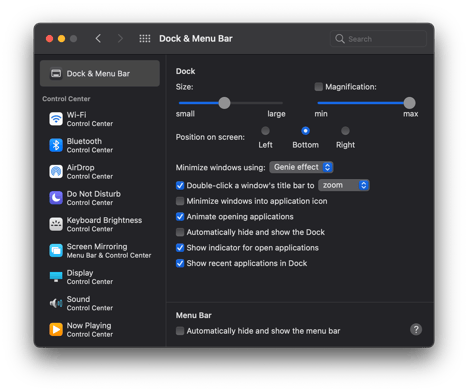Click the Wi-Fi icon in sidebar
468x392 pixels.
pyautogui.click(x=56, y=119)
